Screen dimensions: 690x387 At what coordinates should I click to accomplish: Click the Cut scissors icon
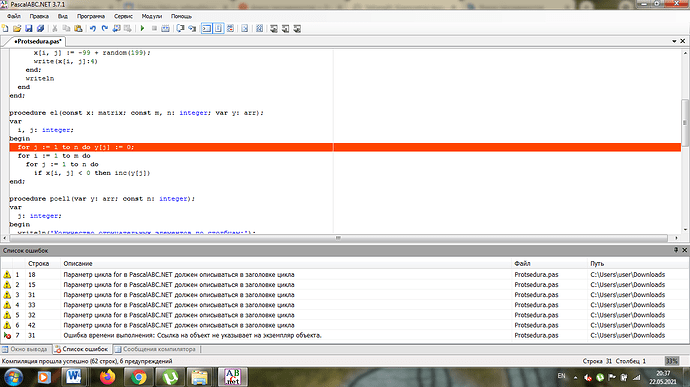pyautogui.click(x=55, y=29)
